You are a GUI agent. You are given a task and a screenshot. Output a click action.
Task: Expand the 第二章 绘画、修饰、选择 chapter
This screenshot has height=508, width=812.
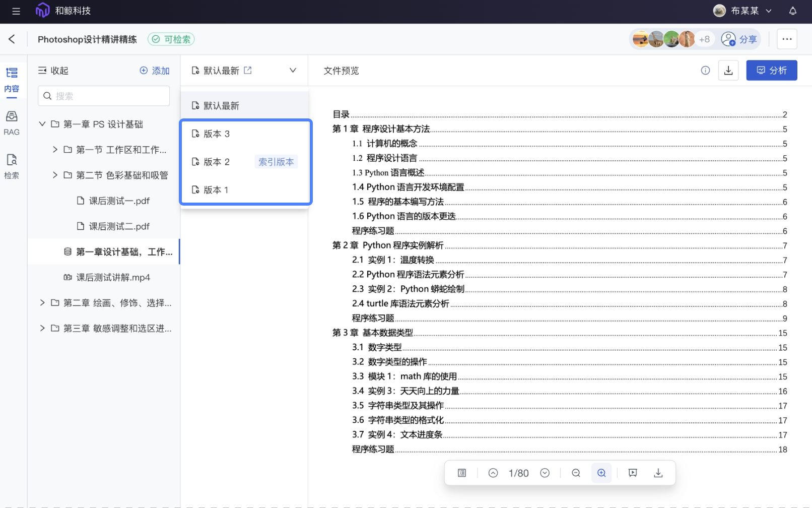[x=42, y=302]
